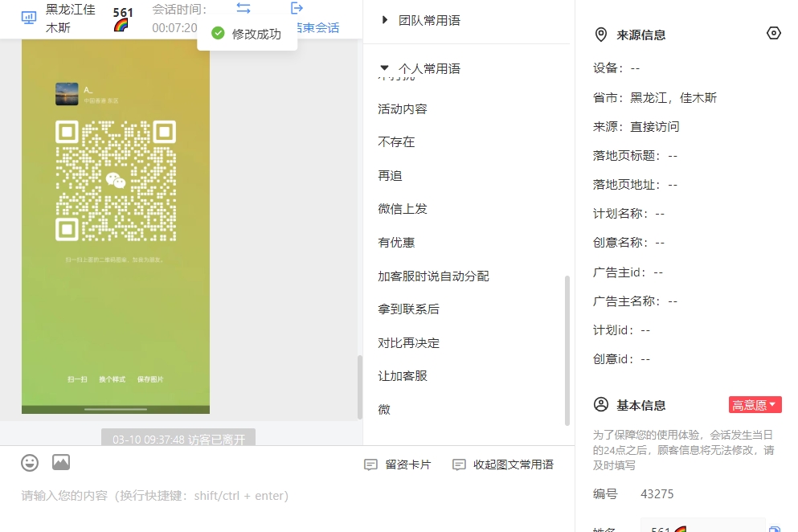
Task: Click the visitor name 561
Action: tap(123, 12)
